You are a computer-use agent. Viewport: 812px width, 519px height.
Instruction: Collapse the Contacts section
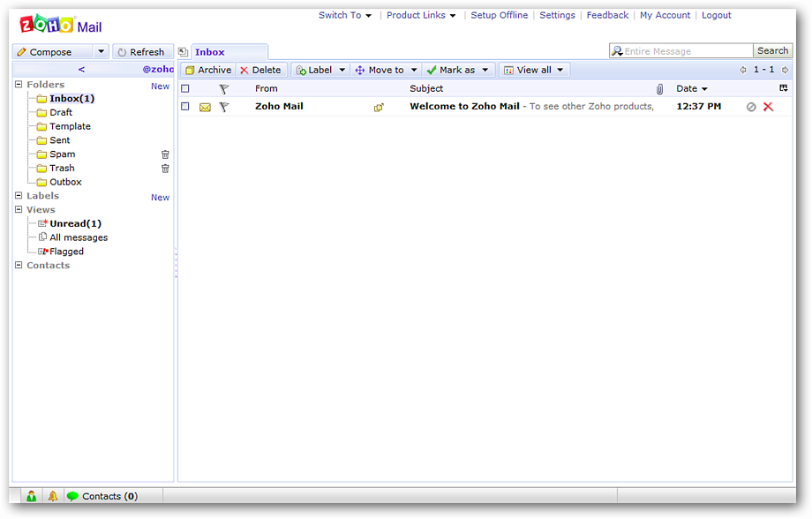click(19, 265)
